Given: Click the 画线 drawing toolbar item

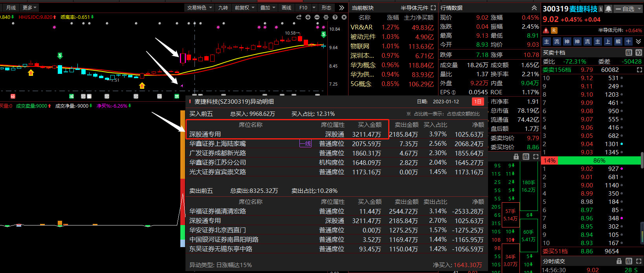Looking at the screenshot, I should [x=286, y=8].
